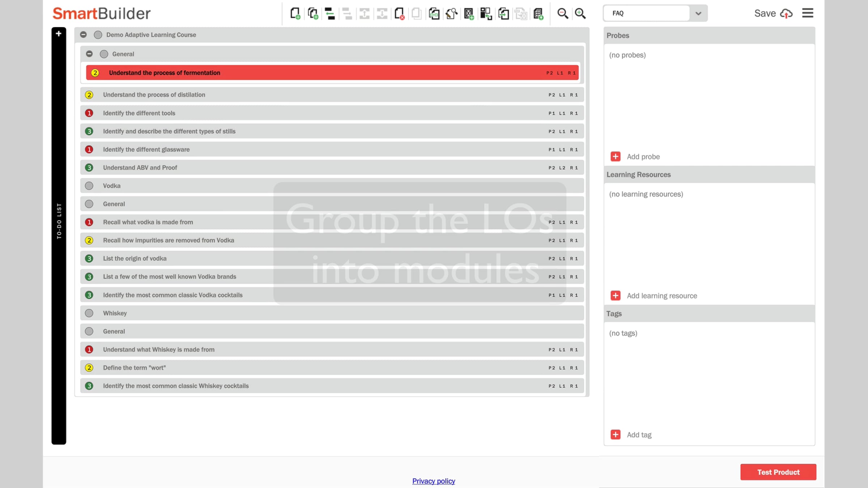Open the FAQ dropdown arrow
Image resolution: width=868 pixels, height=488 pixels.
(x=698, y=13)
